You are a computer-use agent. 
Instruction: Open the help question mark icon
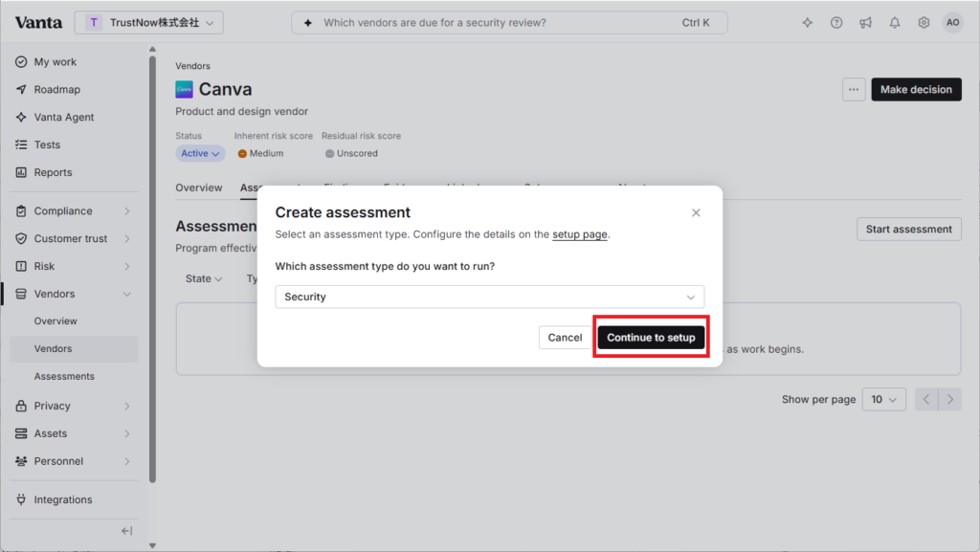coord(836,22)
